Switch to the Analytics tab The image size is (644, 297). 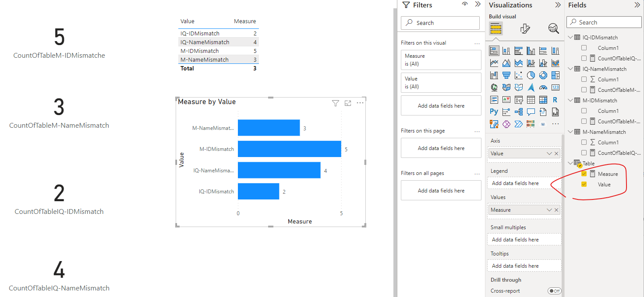click(x=554, y=29)
